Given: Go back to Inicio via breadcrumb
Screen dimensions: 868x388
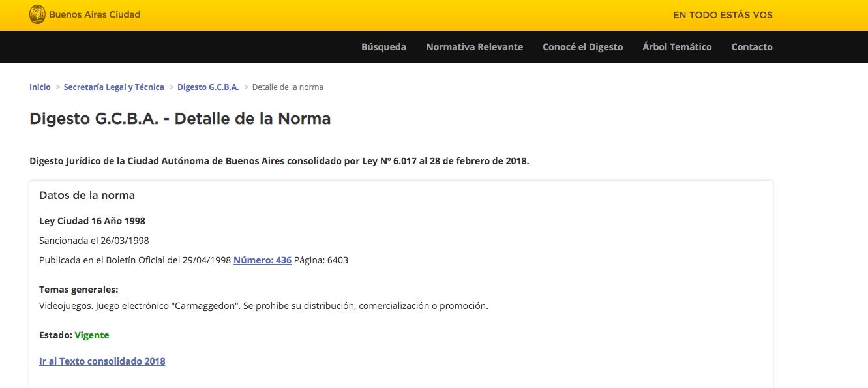Looking at the screenshot, I should 40,87.
